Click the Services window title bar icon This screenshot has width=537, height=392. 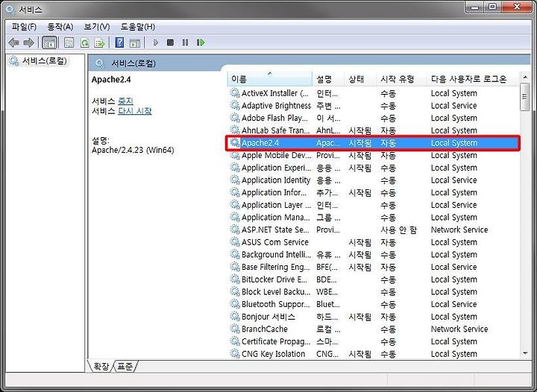coord(10,9)
